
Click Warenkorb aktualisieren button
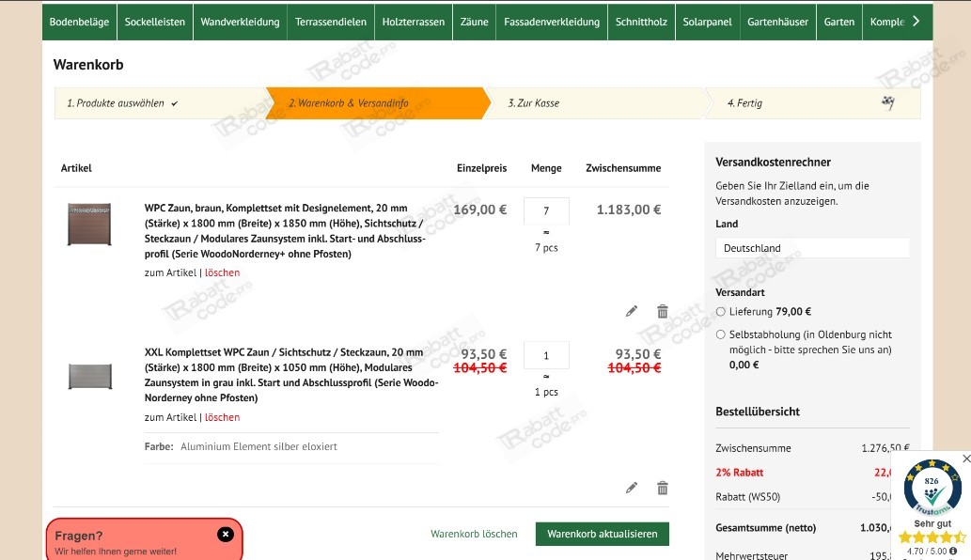(x=603, y=534)
